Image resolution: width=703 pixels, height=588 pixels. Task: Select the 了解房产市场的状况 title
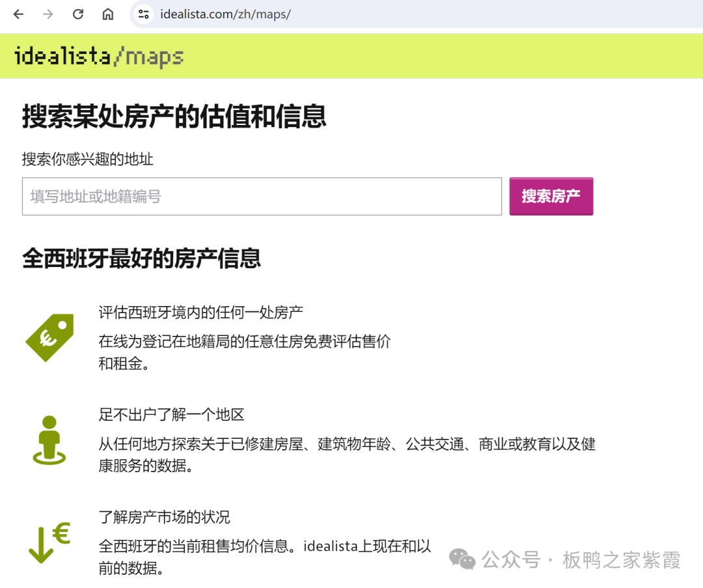(x=164, y=517)
